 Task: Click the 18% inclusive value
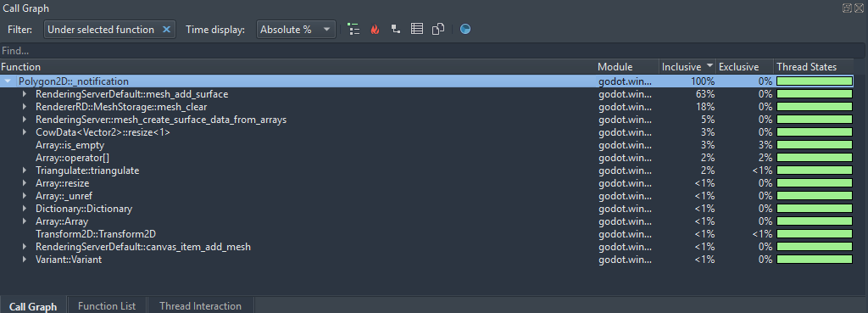pos(704,107)
